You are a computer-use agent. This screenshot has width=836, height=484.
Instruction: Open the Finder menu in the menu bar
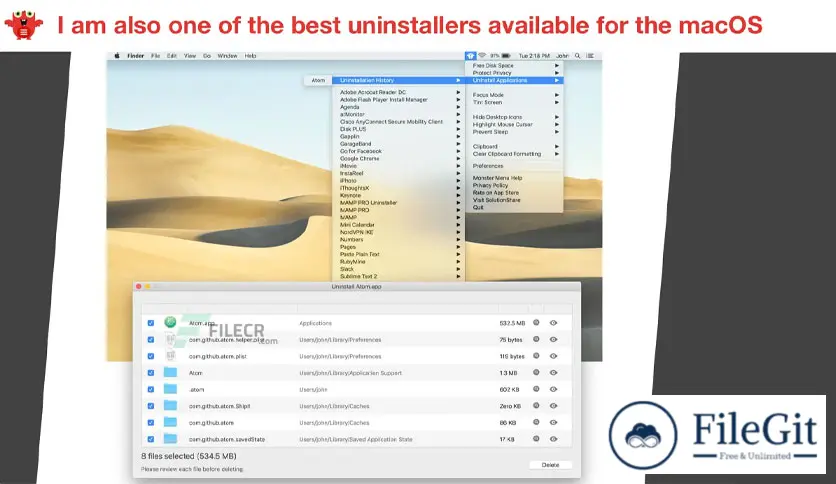pos(135,55)
